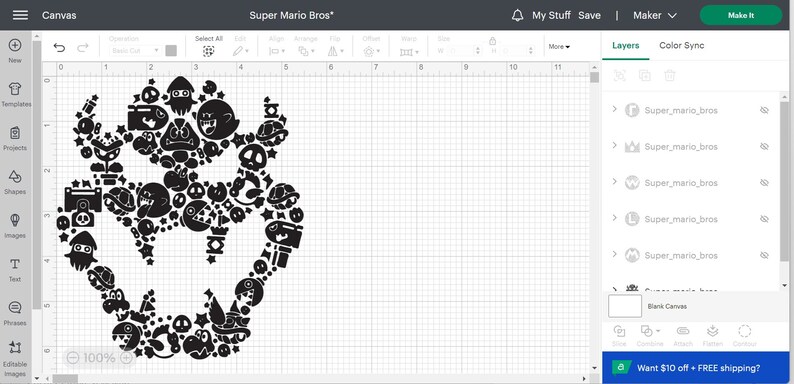Open the Shapes tool
Image resolution: width=794 pixels, height=384 pixels.
tap(15, 182)
